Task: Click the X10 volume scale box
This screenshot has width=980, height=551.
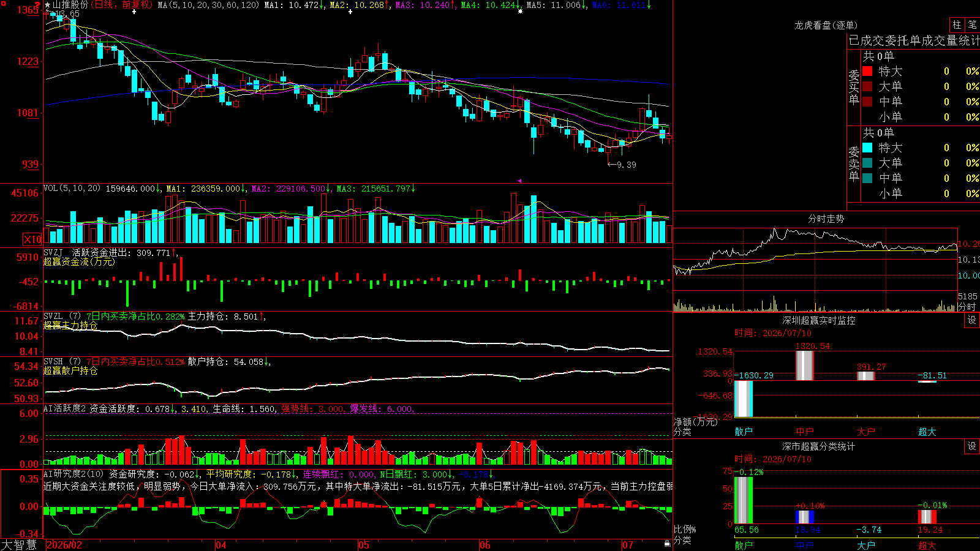Action: pos(32,239)
